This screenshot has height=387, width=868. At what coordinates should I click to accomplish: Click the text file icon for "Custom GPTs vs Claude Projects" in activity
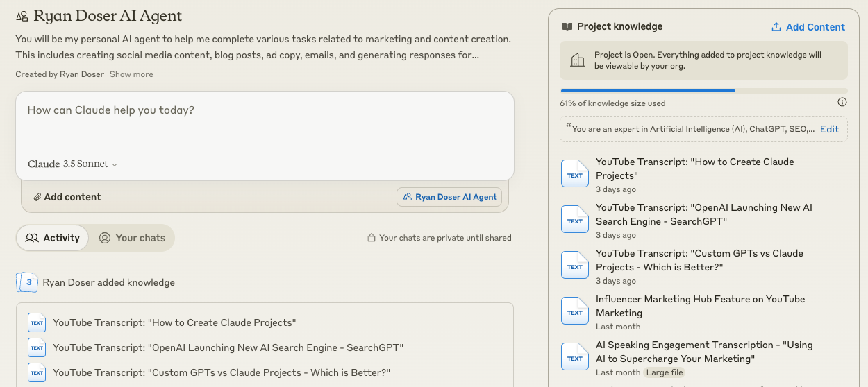[37, 372]
